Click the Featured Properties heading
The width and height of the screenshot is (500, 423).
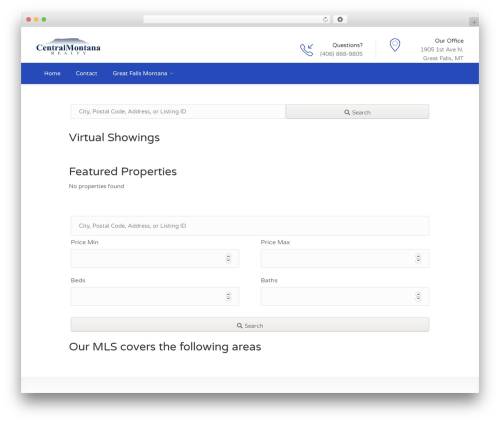(123, 171)
